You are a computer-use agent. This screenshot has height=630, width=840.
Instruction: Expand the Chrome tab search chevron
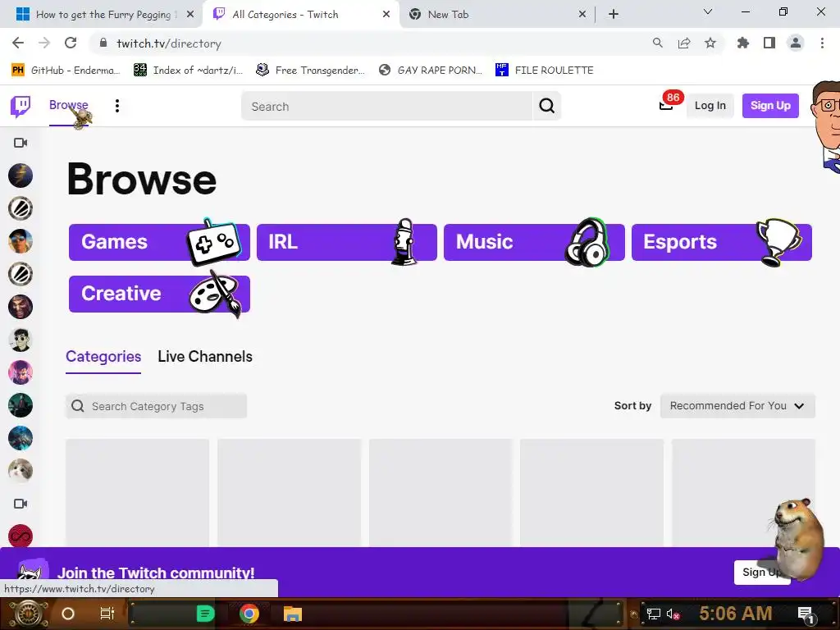click(x=708, y=11)
